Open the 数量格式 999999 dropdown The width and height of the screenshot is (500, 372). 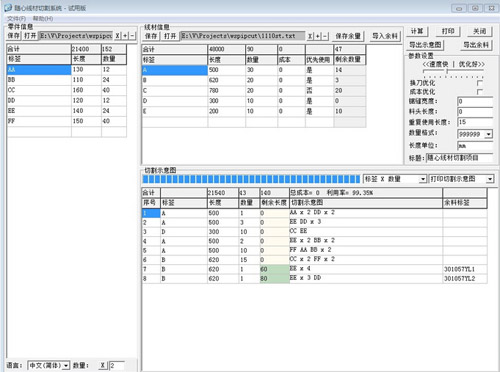click(488, 134)
